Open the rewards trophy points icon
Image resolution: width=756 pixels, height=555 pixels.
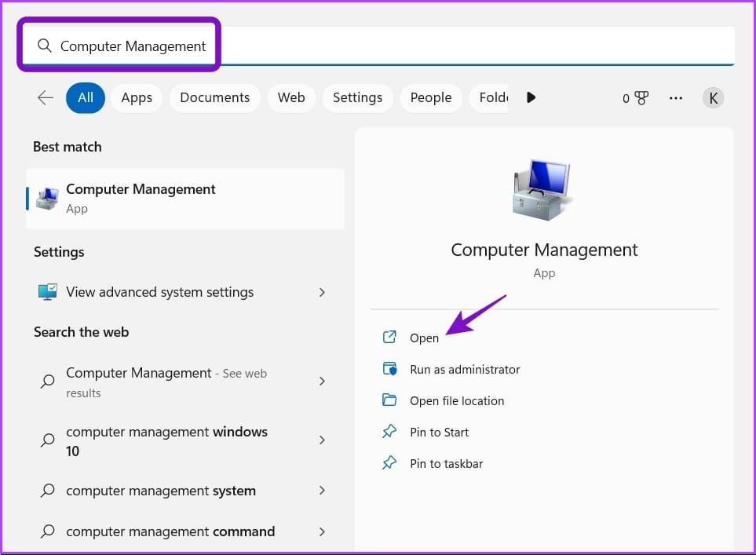click(635, 98)
